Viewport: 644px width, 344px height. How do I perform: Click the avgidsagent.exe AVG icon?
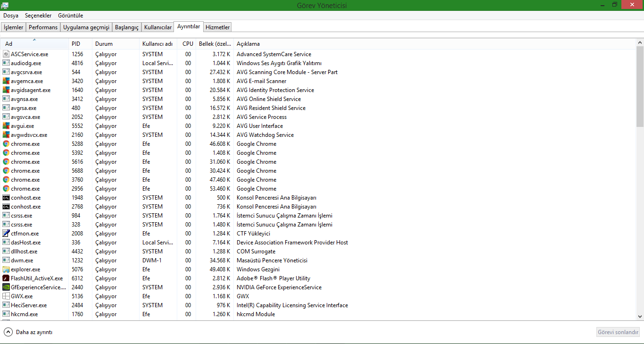[6, 90]
